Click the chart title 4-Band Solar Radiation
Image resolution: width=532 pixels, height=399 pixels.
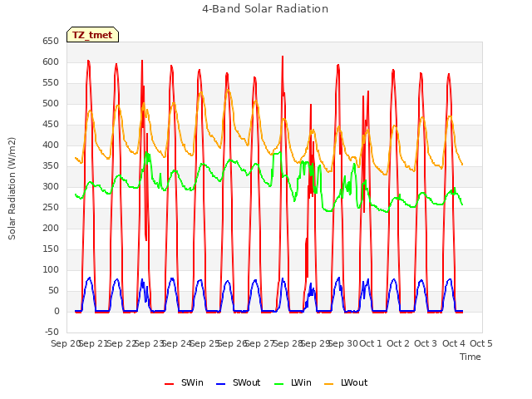point(265,9)
